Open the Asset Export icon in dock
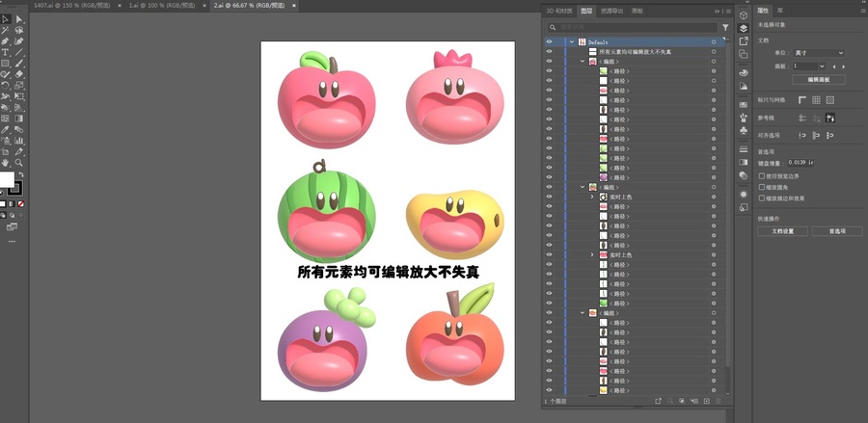 pyautogui.click(x=744, y=40)
